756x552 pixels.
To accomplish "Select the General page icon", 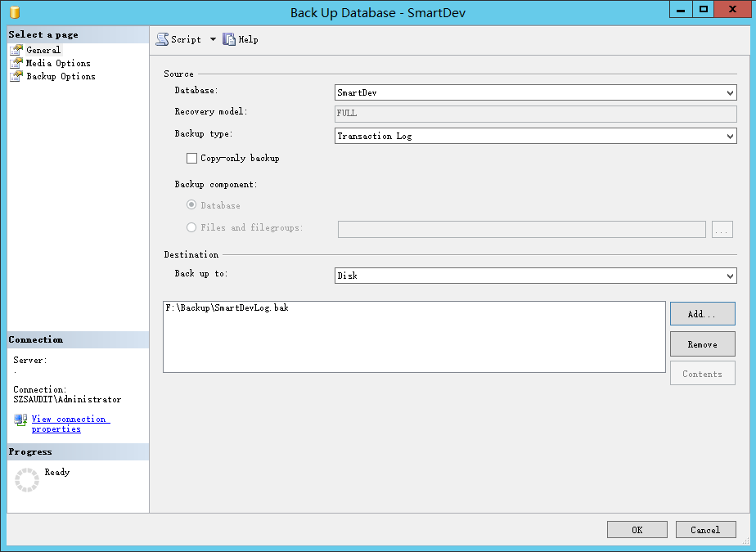I will pyautogui.click(x=16, y=50).
